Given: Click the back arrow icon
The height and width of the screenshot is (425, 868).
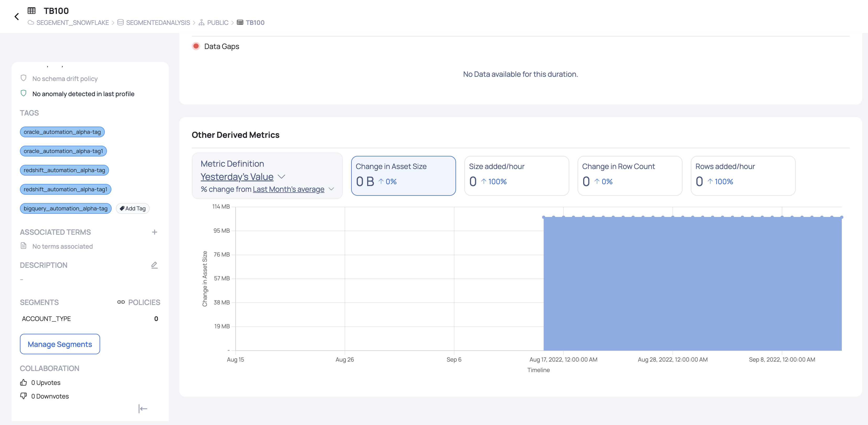Looking at the screenshot, I should 17,17.
